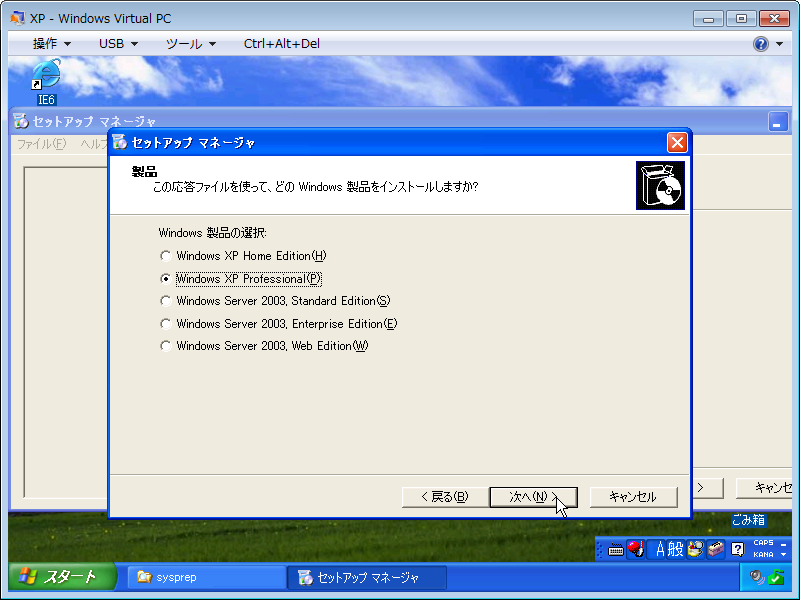Expand the ツール menu
Screen dimensions: 800x600
point(190,44)
